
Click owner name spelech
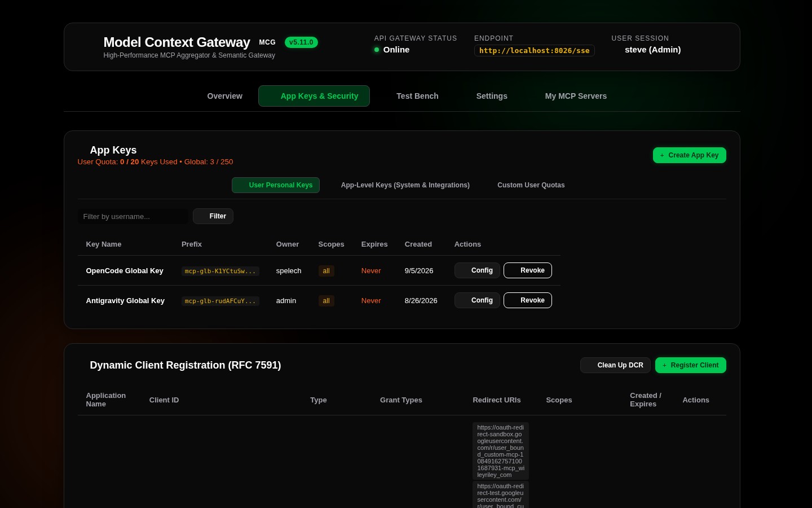tap(289, 271)
